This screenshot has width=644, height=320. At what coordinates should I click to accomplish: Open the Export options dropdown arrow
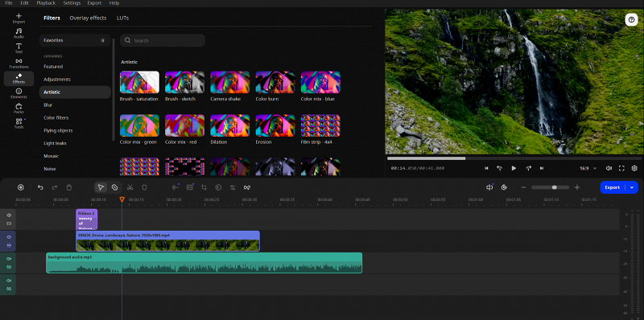point(632,187)
